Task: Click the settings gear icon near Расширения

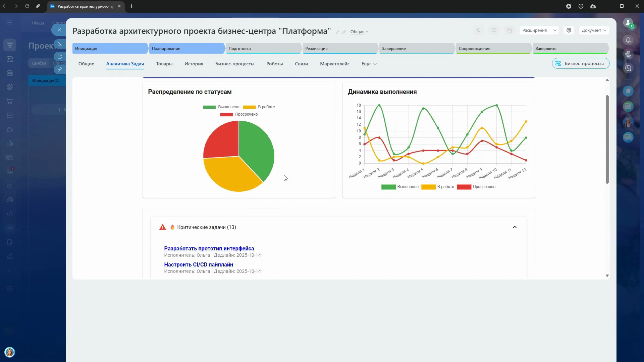Action: 569,30
